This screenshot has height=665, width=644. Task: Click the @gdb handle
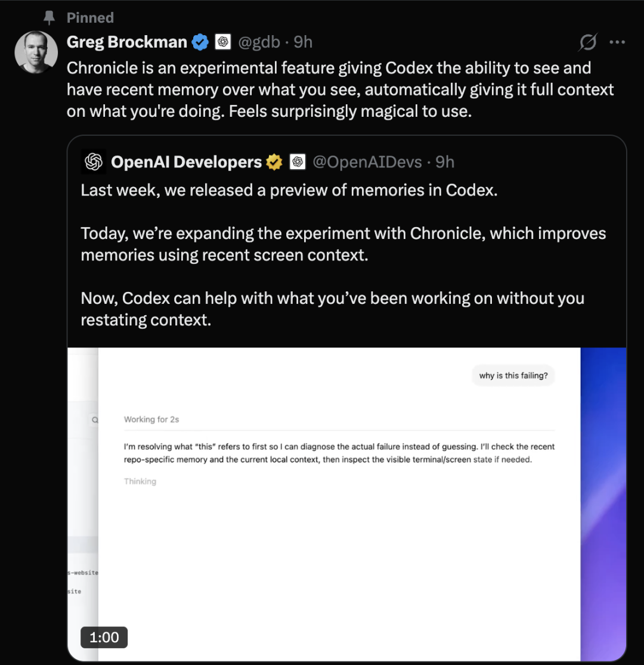tap(258, 42)
